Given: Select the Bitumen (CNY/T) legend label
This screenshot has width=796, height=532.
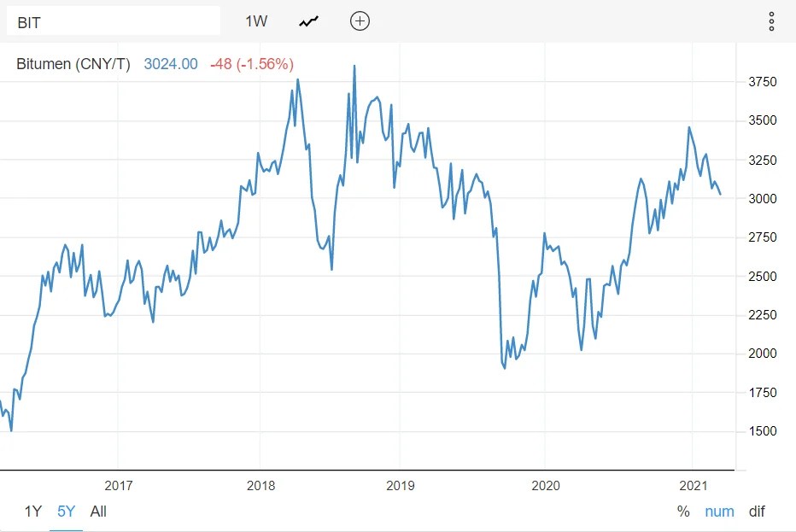Looking at the screenshot, I should click(73, 63).
